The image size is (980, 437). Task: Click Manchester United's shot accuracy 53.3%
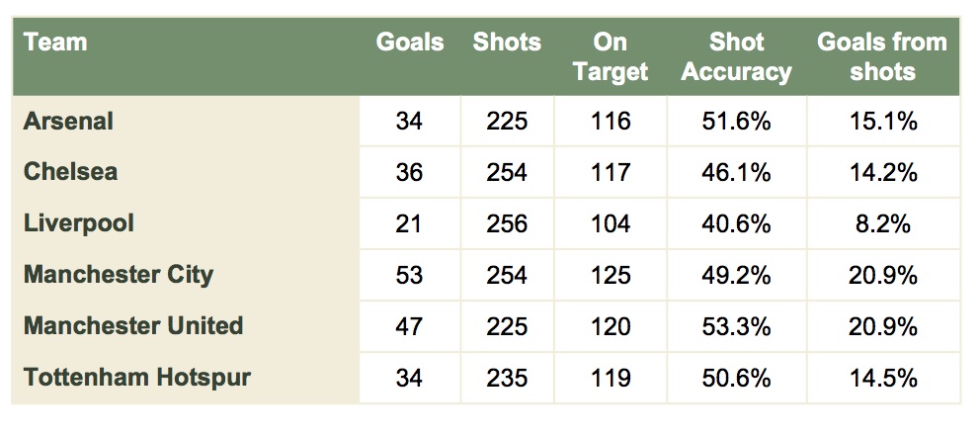(x=737, y=327)
